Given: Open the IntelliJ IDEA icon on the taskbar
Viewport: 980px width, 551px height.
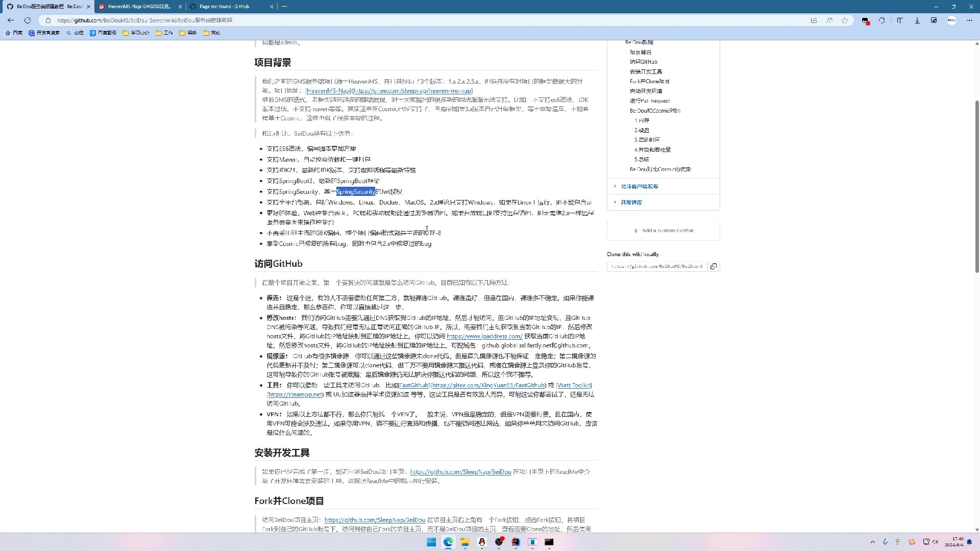Looking at the screenshot, I should click(x=516, y=542).
